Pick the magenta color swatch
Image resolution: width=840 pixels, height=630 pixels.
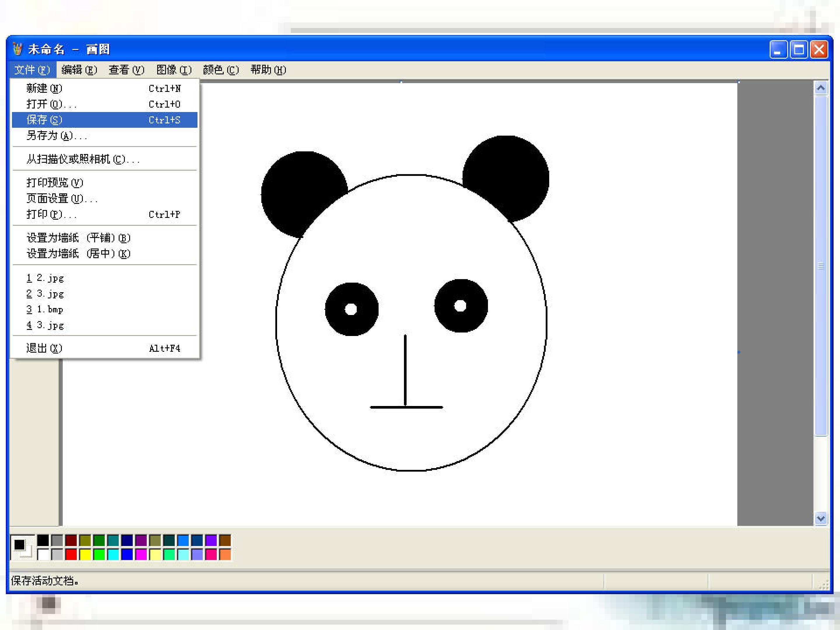pyautogui.click(x=141, y=554)
